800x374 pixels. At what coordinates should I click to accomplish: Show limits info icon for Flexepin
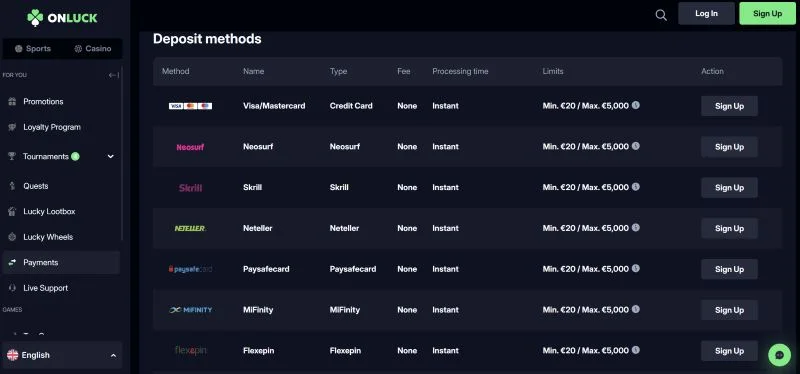click(636, 350)
